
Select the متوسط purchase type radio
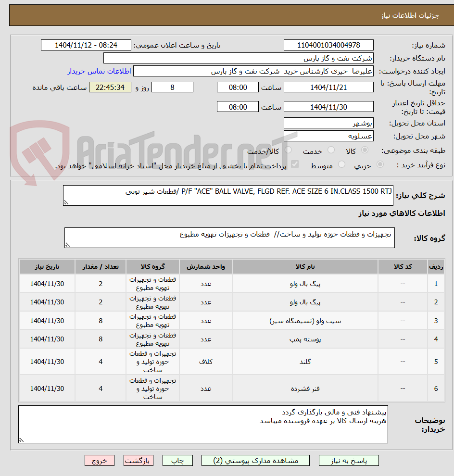coord(341,164)
